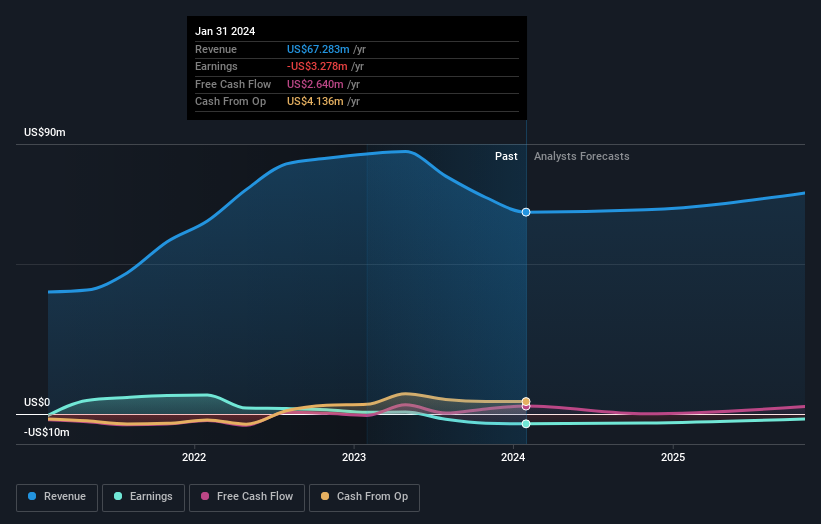The height and width of the screenshot is (524, 821).
Task: Click the US$0 y-axis label
Action: tap(37, 403)
